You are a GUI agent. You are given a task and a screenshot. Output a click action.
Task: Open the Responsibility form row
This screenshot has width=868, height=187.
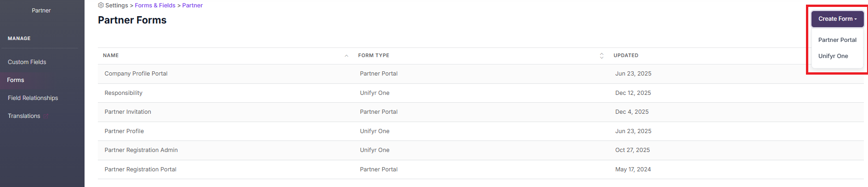point(124,93)
